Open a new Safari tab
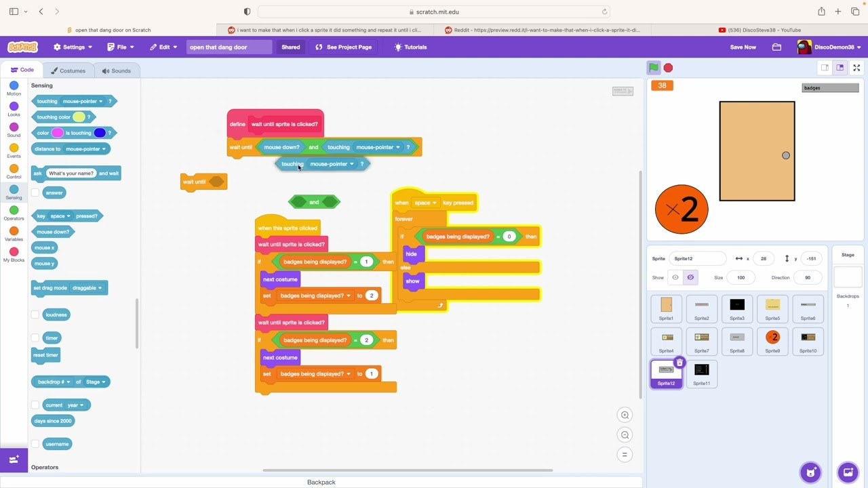 tap(838, 12)
